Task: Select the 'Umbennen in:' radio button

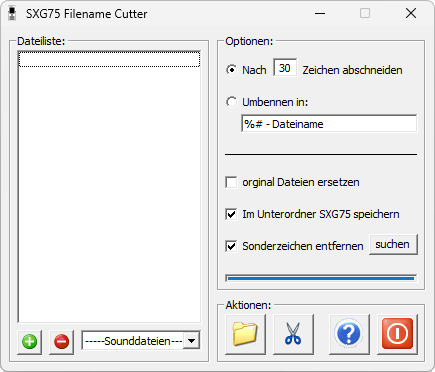Action: click(232, 102)
